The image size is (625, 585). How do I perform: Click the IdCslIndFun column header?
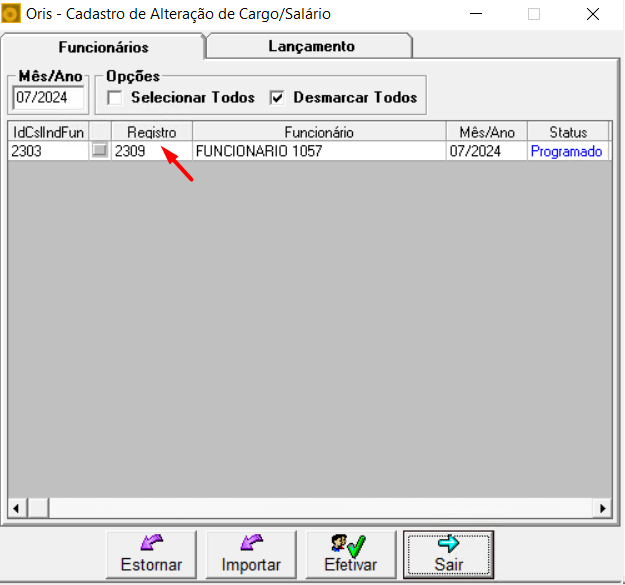point(48,132)
